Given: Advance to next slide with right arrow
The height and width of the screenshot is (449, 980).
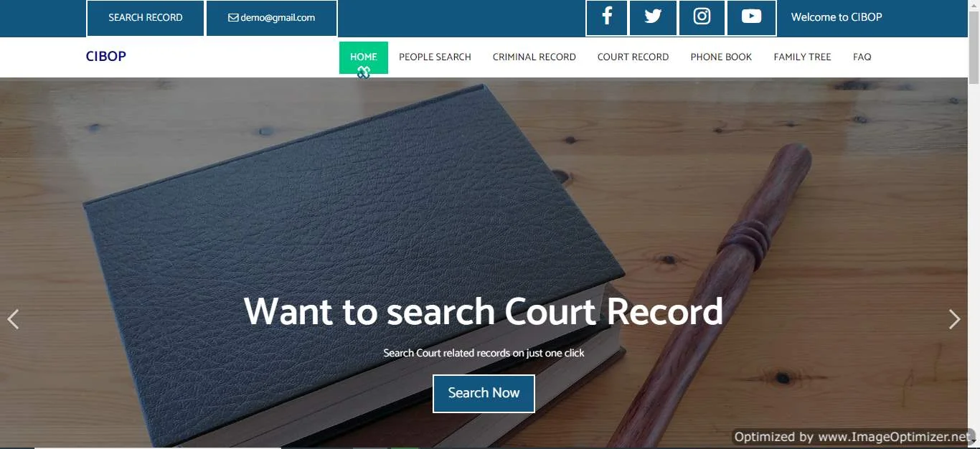Looking at the screenshot, I should click(x=954, y=319).
